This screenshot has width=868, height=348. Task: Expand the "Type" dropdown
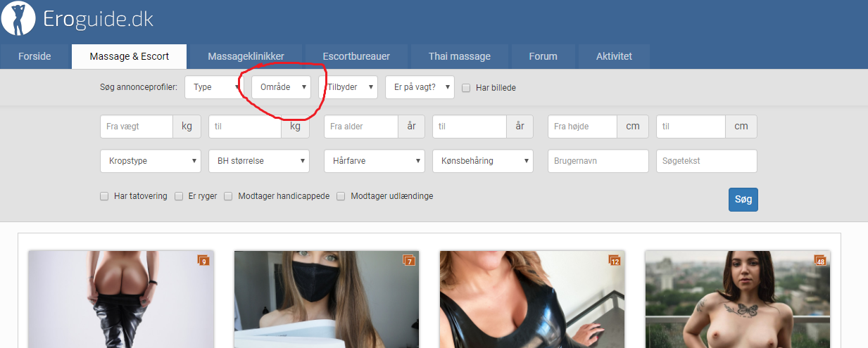tap(214, 87)
